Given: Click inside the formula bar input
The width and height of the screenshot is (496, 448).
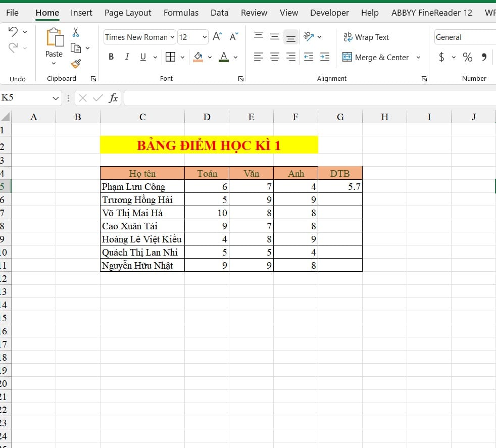Looking at the screenshot, I should 310,98.
